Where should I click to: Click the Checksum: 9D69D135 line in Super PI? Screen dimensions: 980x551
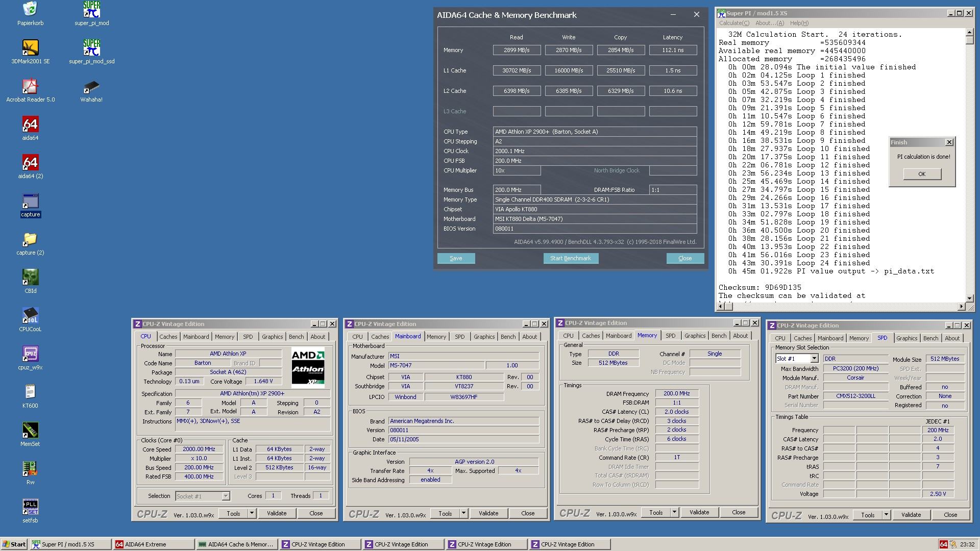click(x=760, y=287)
